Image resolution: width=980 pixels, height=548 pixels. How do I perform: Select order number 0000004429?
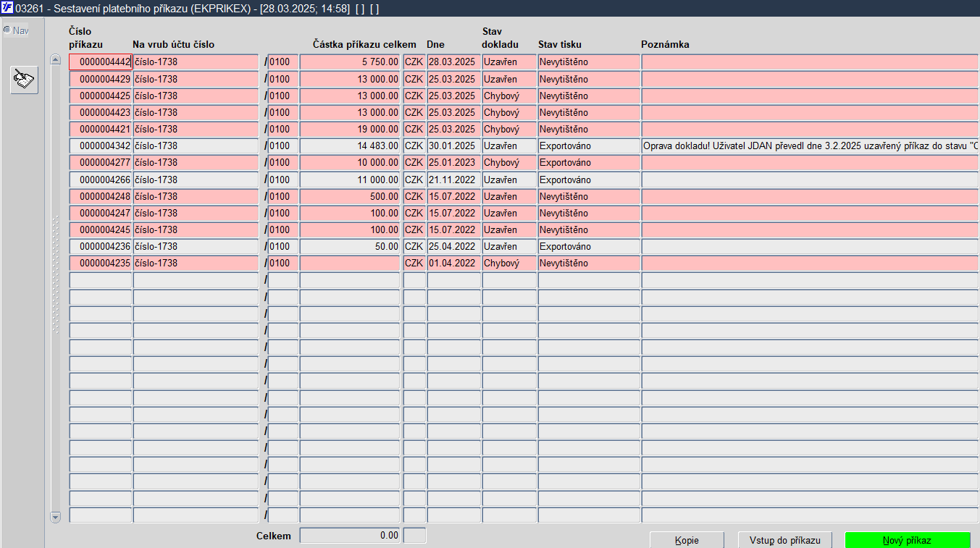(x=101, y=79)
